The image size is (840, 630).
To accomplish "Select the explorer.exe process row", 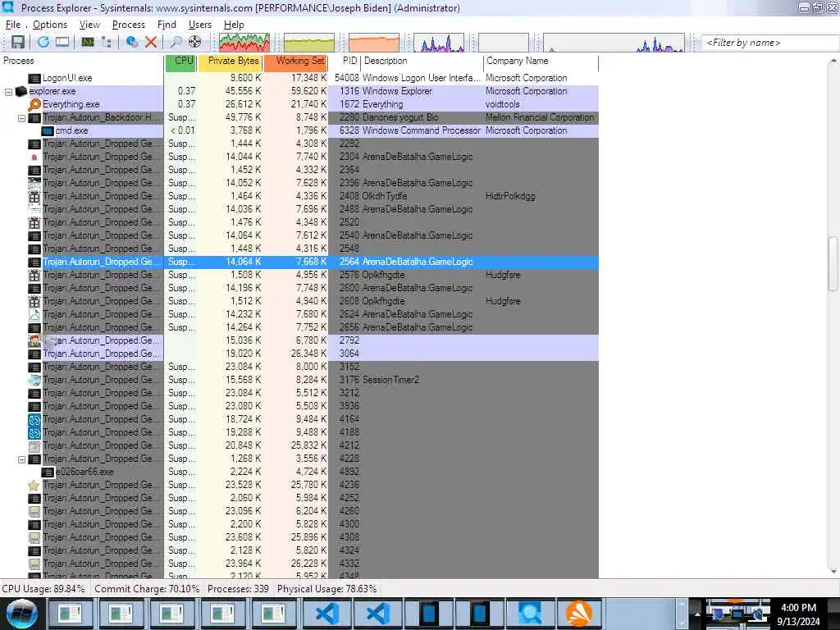I will (299, 91).
